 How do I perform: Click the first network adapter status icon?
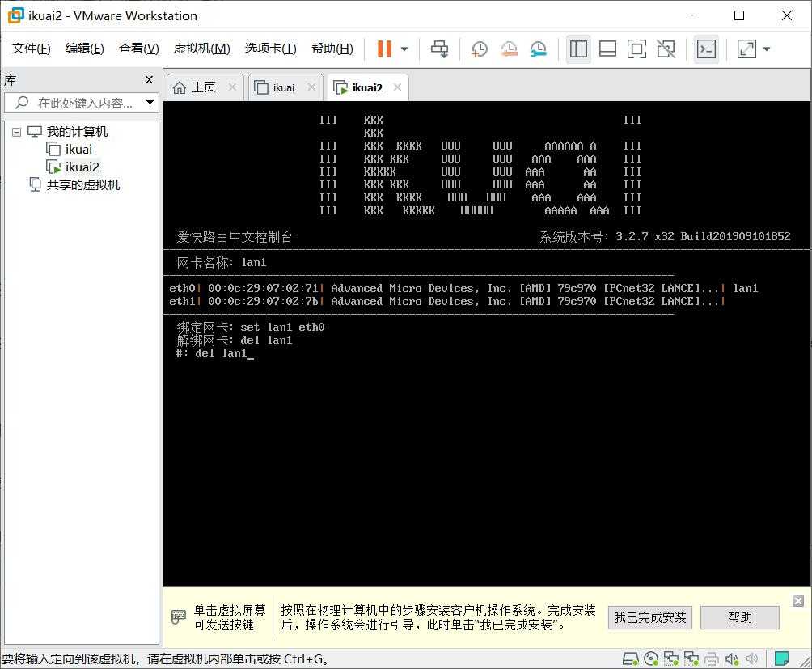(671, 659)
